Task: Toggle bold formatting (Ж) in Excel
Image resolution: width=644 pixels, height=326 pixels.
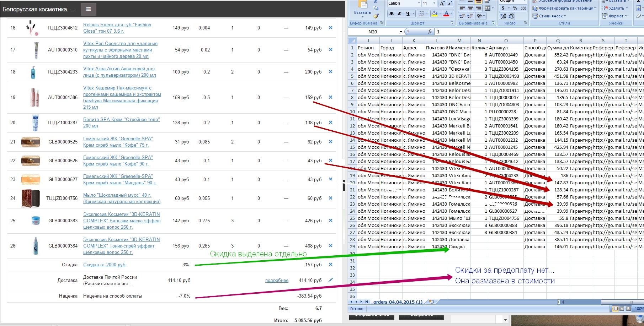Action: point(392,13)
